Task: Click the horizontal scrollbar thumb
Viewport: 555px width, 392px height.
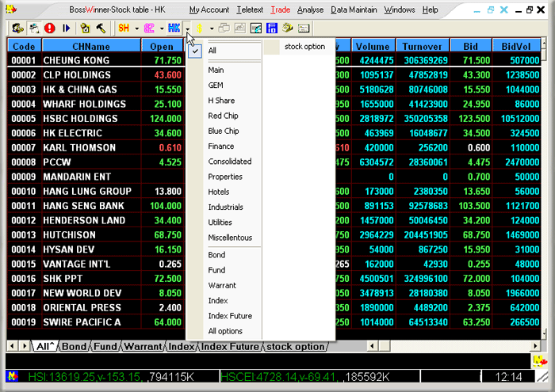Action: point(384,346)
